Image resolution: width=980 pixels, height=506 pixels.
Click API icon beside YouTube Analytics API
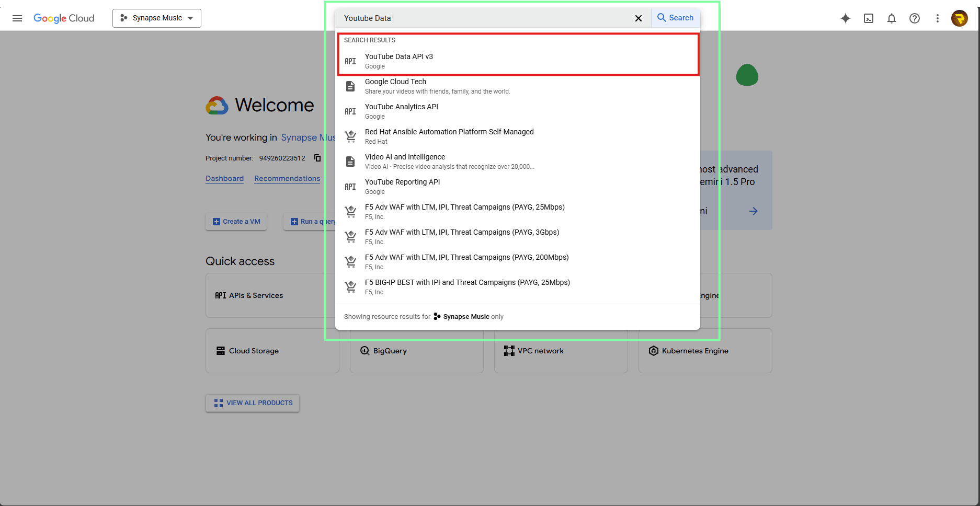point(350,111)
